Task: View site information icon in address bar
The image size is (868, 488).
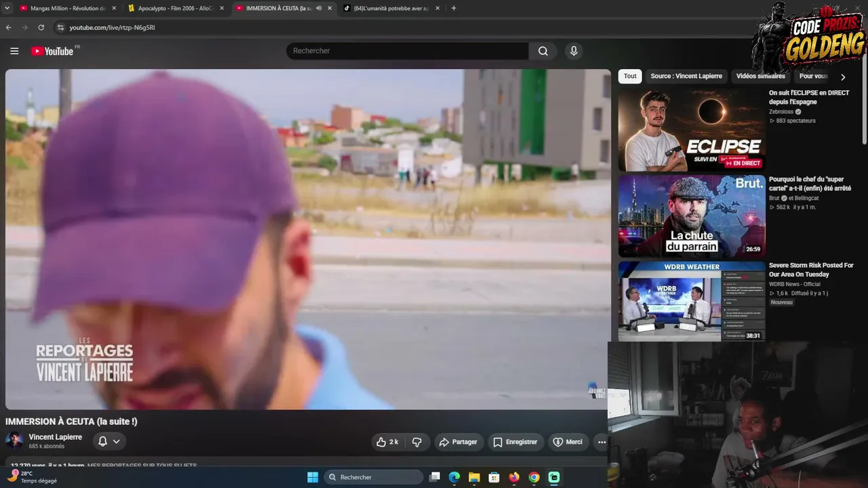Action: tap(60, 27)
